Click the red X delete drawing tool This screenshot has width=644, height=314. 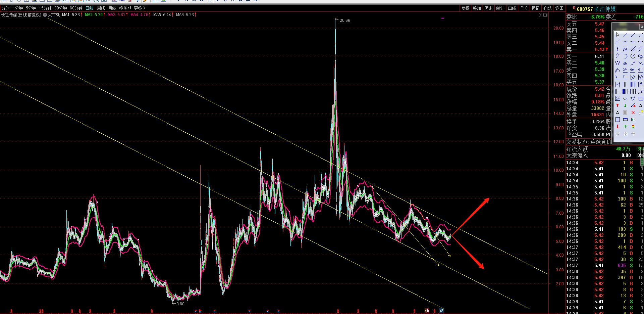pos(633,113)
